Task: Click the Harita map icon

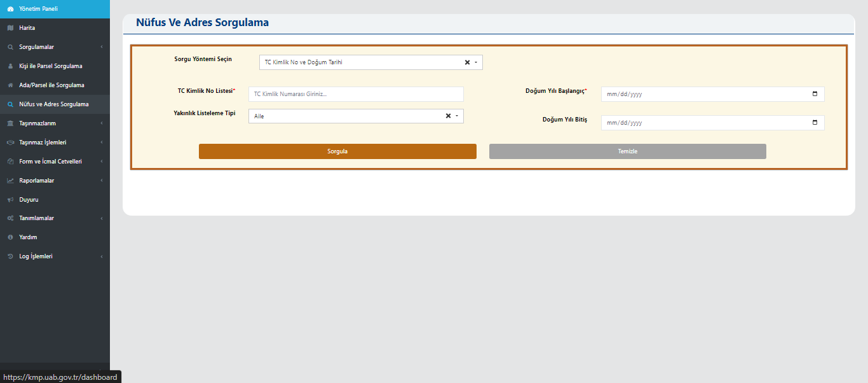Action: click(10, 28)
